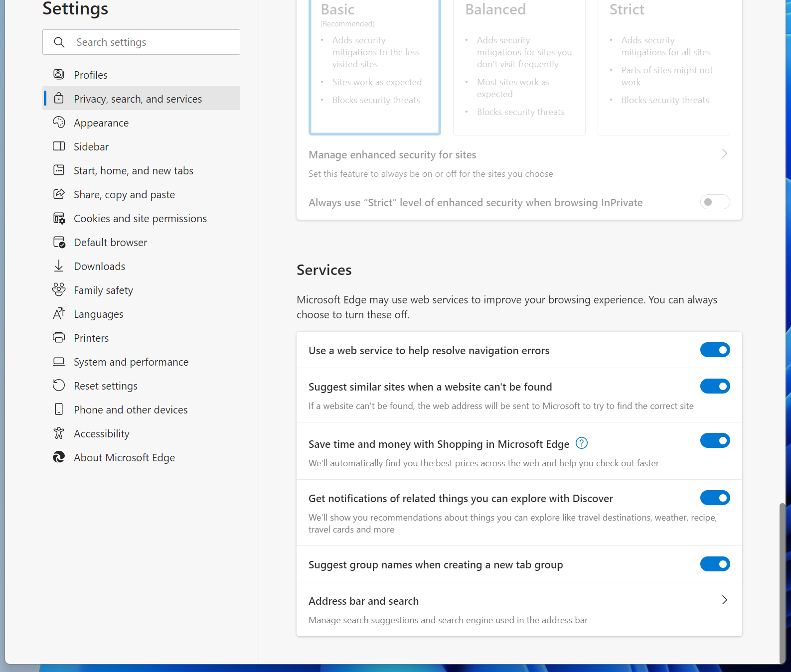This screenshot has width=791, height=672.
Task: Toggle web service for navigation errors
Action: coord(715,350)
